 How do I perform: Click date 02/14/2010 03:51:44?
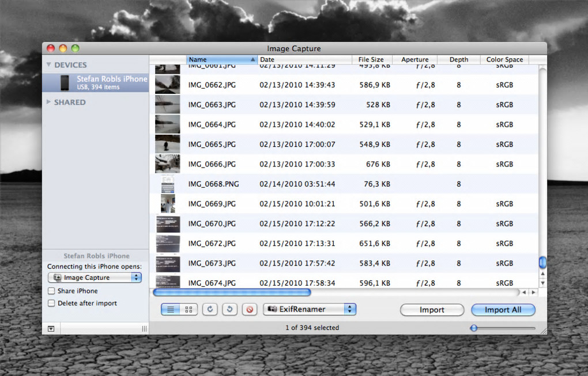(297, 184)
